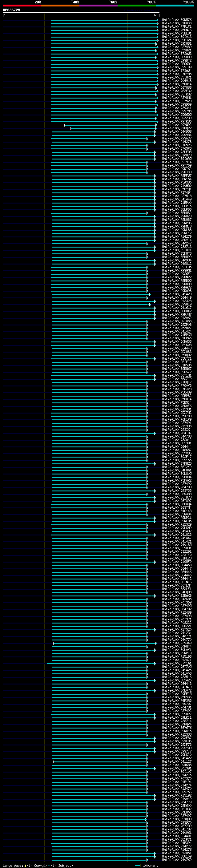Viewport: 197px width, 868px height.
Task: Select the UniRef100_A9PJV4 label
Action: [x=177, y=40]
